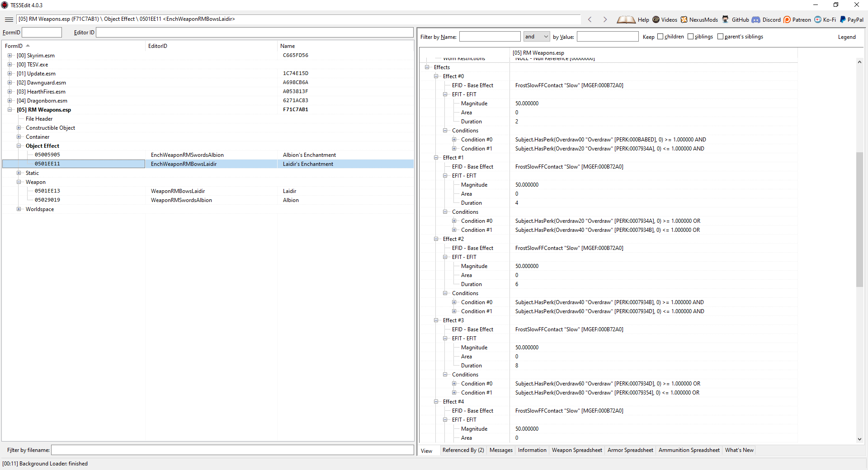Open the and/or filter dropdown

coord(536,37)
